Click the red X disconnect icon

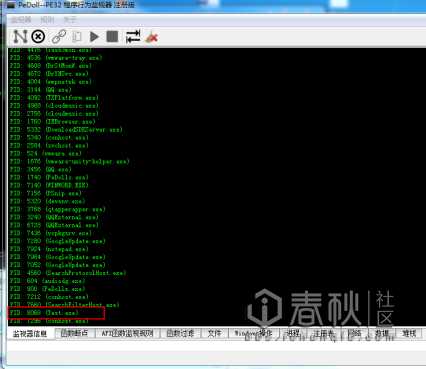coord(152,37)
